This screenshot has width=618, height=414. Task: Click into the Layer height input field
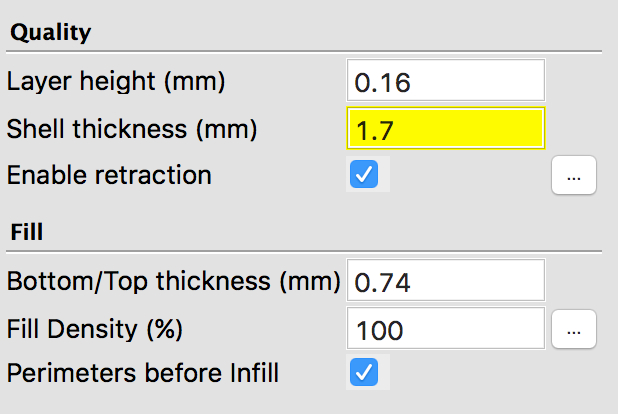click(445, 81)
